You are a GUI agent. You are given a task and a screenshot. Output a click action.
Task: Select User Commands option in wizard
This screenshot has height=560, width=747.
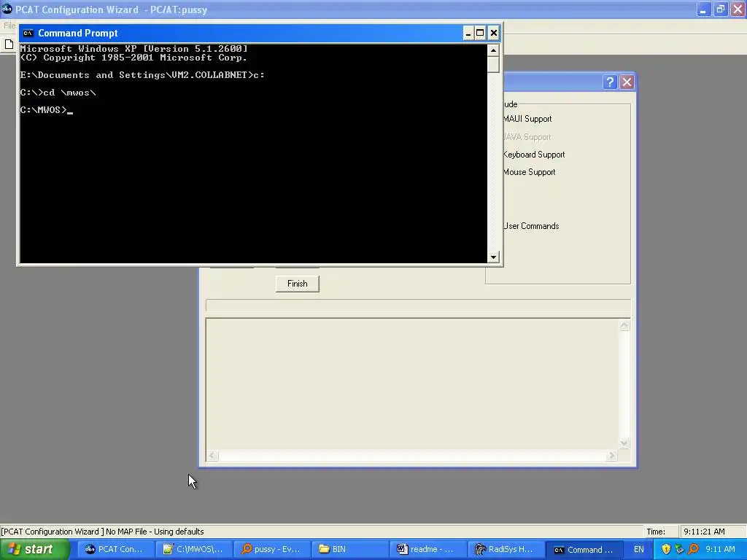(531, 226)
